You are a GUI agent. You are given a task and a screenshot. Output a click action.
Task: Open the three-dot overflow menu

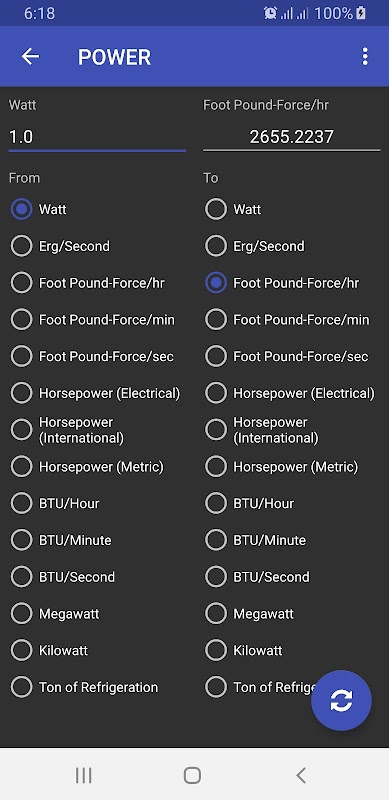click(364, 57)
